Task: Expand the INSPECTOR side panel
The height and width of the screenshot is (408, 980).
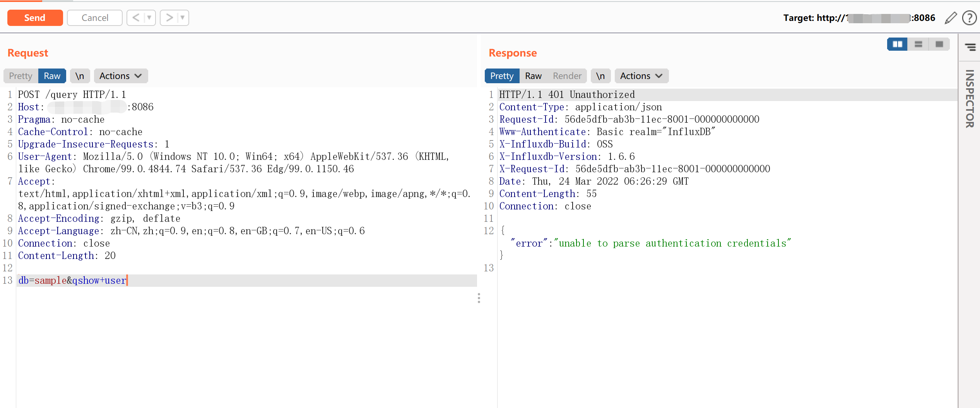Action: click(x=970, y=99)
